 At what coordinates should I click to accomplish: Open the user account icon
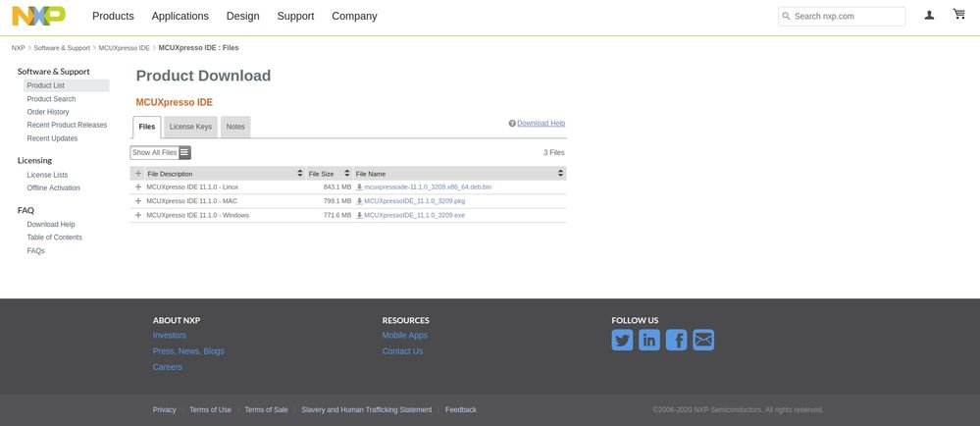tap(929, 15)
